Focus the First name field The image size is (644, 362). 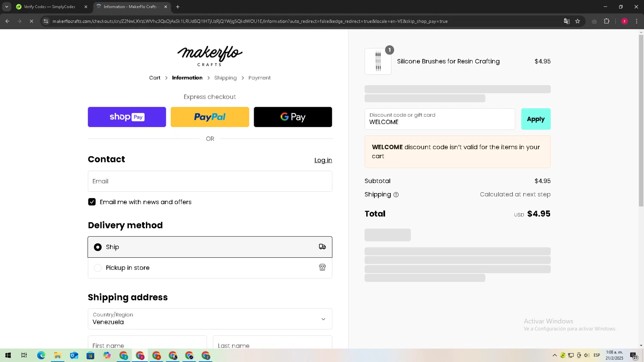147,343
